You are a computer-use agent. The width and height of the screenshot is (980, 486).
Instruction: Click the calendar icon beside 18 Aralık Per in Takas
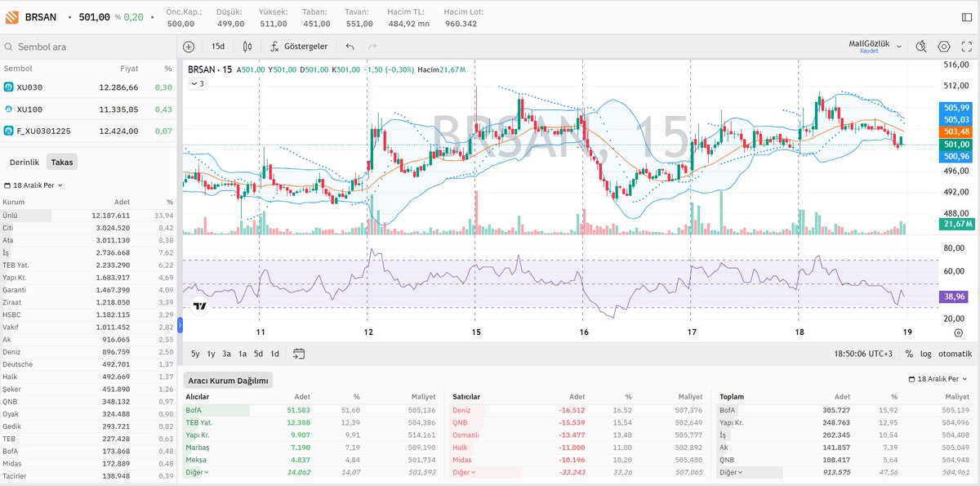7,185
